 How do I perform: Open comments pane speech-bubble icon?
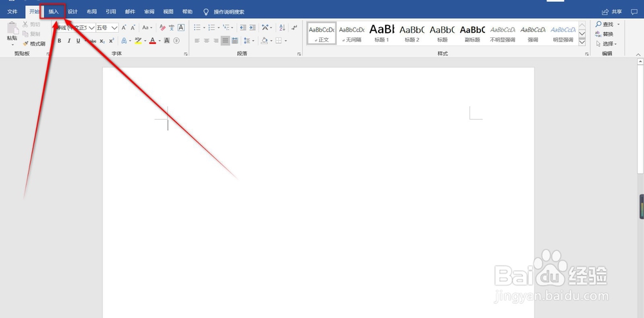point(634,12)
